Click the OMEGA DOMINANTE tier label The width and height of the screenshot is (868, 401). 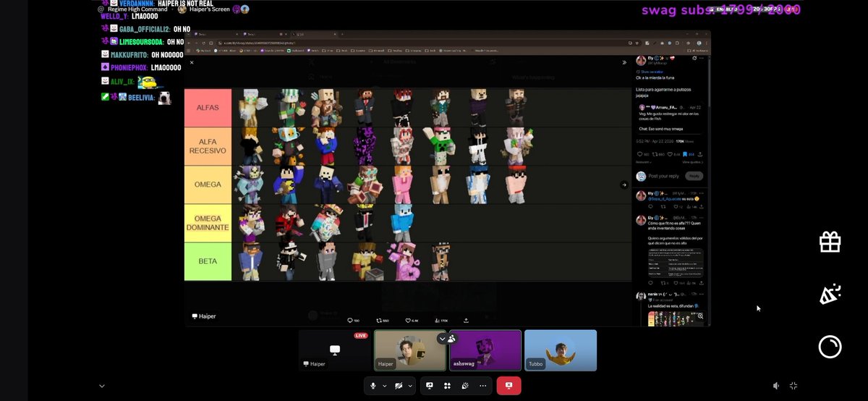208,223
